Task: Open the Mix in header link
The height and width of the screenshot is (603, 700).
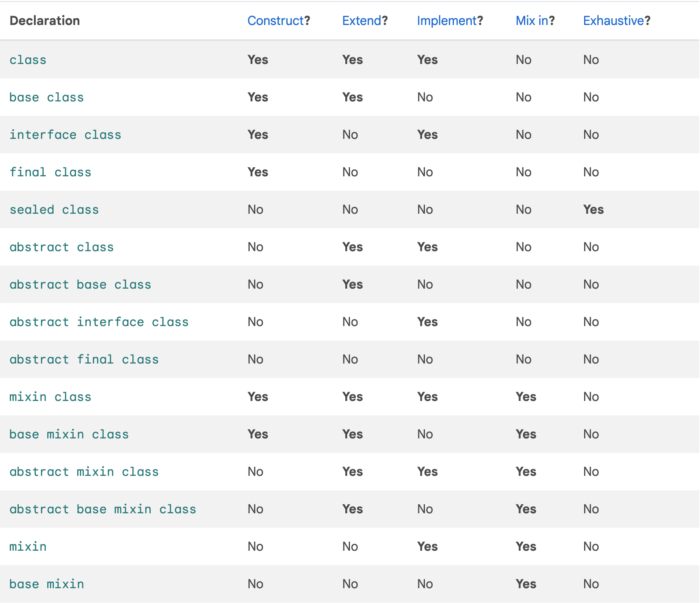Action: coord(532,21)
